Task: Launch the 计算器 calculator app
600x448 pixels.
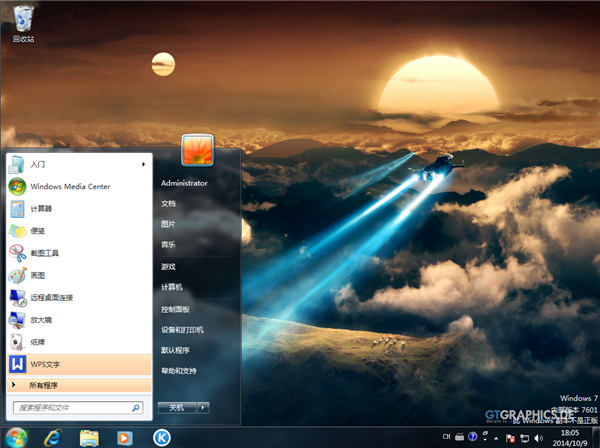Action: coord(41,208)
